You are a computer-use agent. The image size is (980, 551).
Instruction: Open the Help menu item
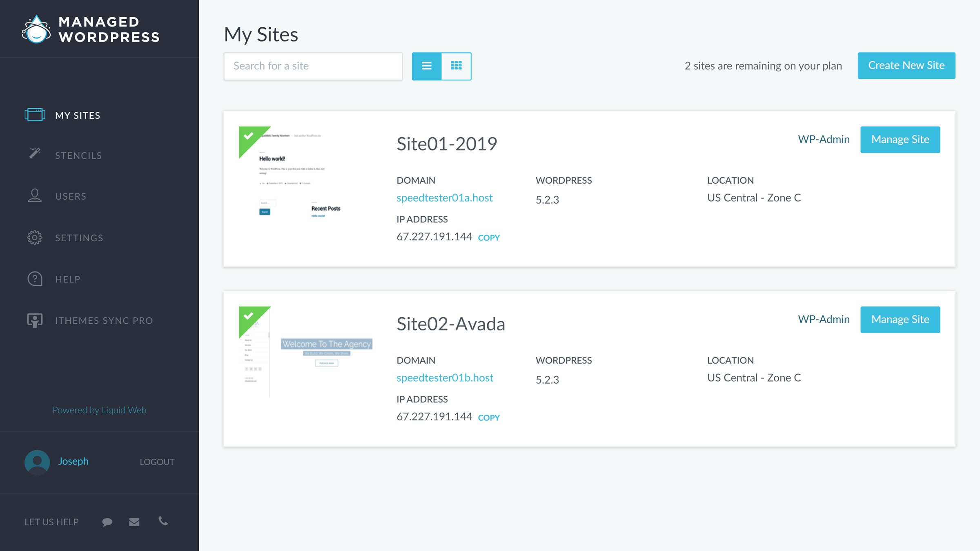click(x=68, y=279)
